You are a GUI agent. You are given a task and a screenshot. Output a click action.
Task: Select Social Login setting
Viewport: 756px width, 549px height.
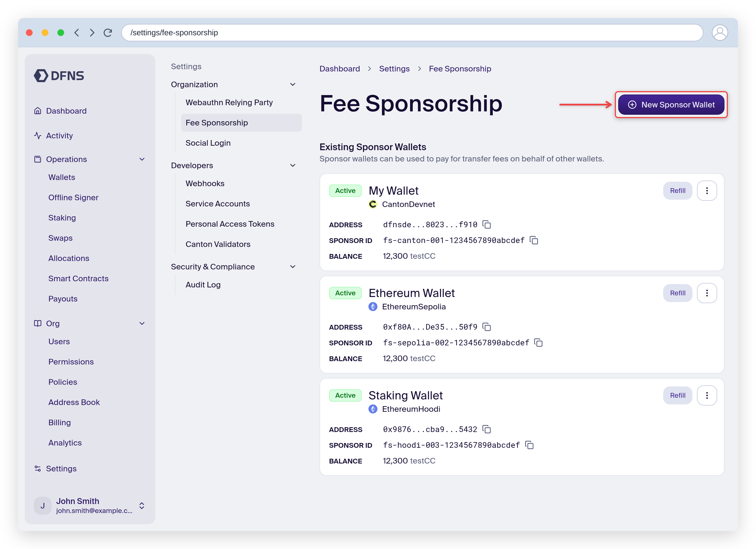(208, 143)
